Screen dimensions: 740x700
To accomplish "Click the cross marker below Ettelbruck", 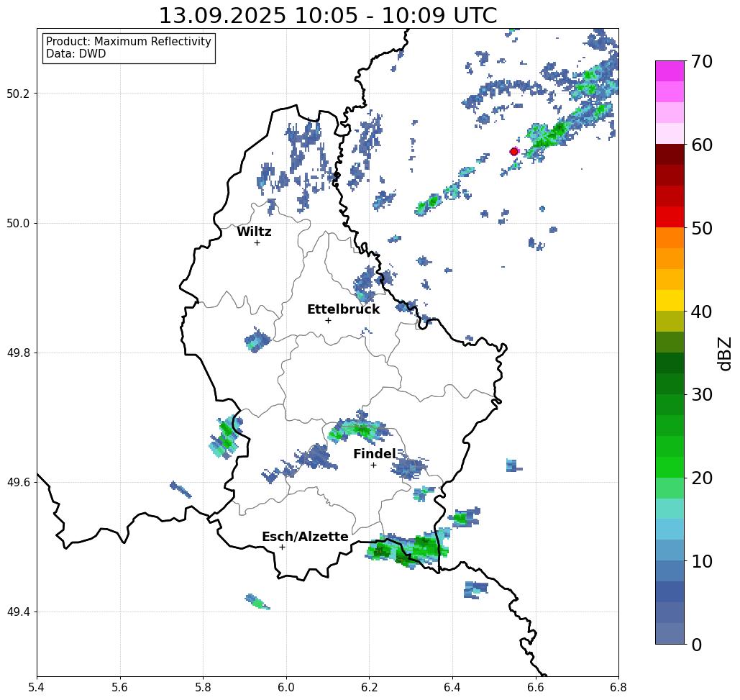I will [328, 320].
